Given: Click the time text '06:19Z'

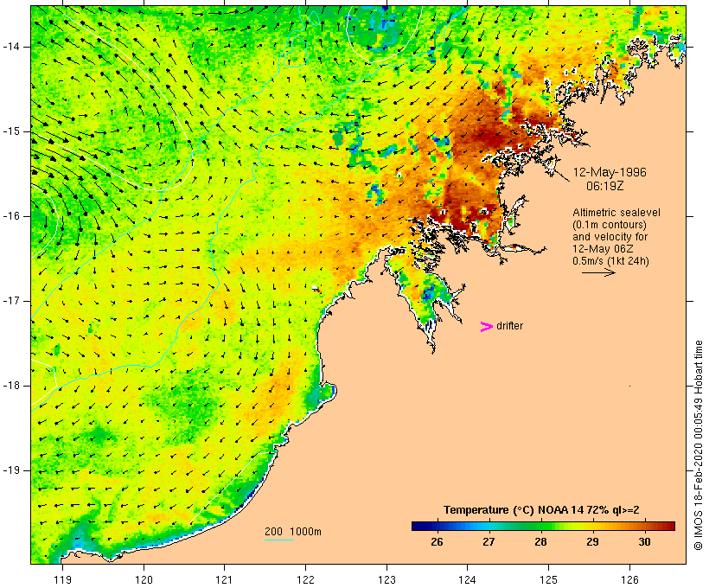Looking at the screenshot, I should pyautogui.click(x=605, y=186).
